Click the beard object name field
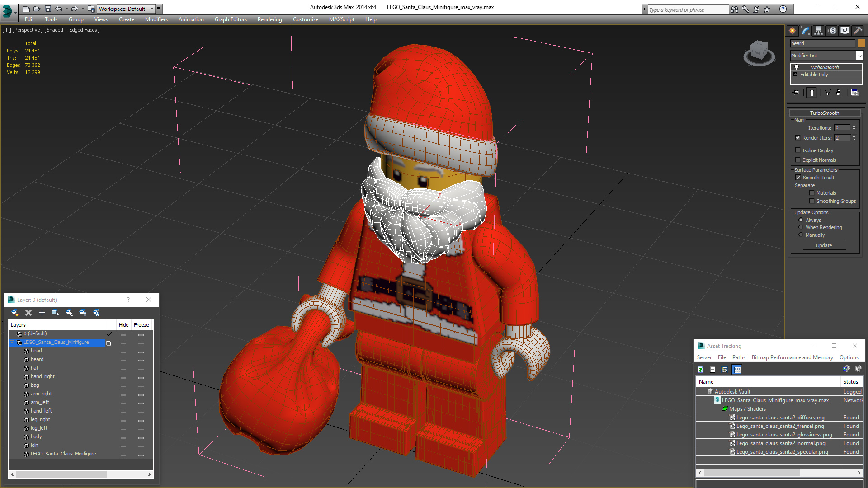The height and width of the screenshot is (488, 868). pos(823,43)
